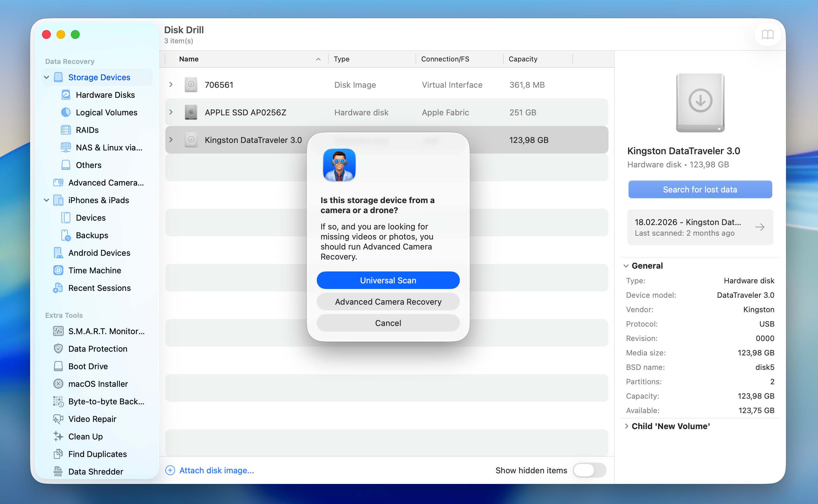This screenshot has height=504, width=818.
Task: Select Time Machine sidebar label
Action: (95, 270)
